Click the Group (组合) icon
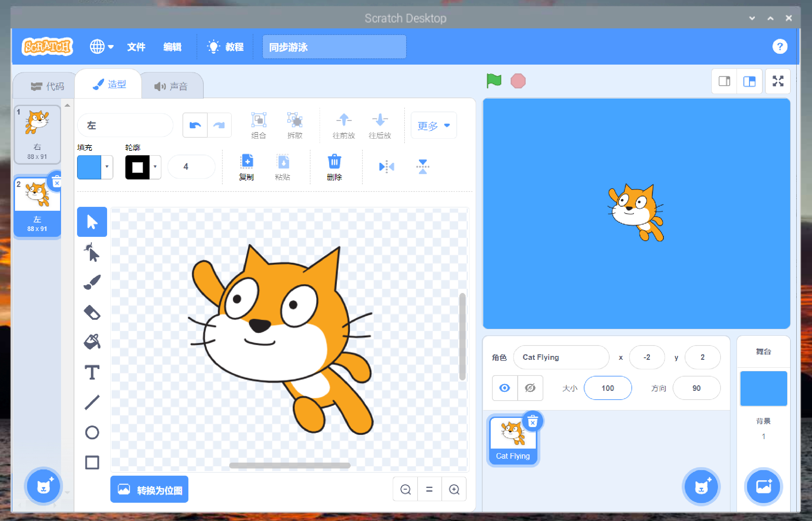 [259, 125]
